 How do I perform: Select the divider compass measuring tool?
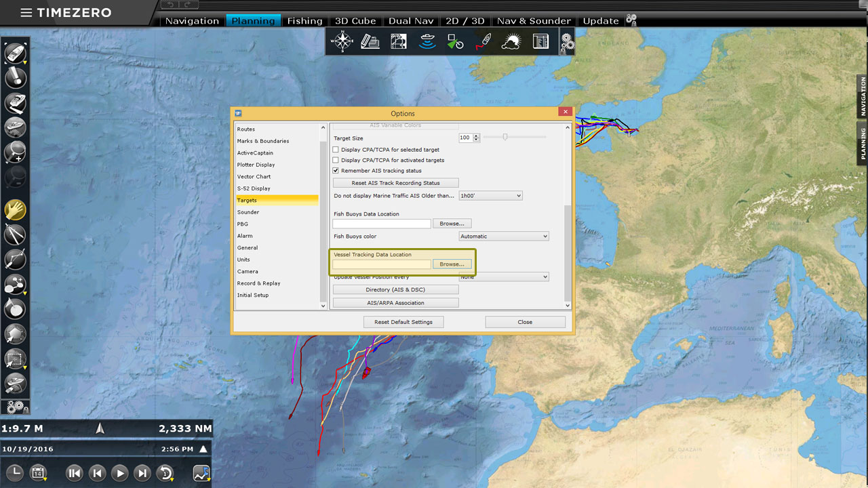[15, 235]
